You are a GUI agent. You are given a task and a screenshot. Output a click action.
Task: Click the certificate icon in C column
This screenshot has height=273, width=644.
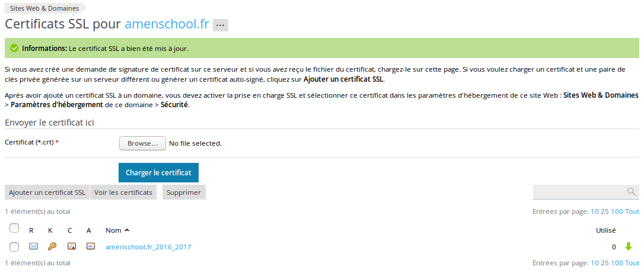[72, 246]
